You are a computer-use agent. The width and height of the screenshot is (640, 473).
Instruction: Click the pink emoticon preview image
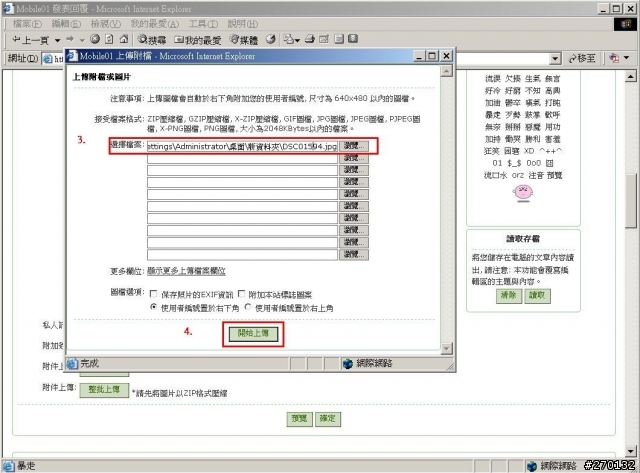(x=523, y=193)
